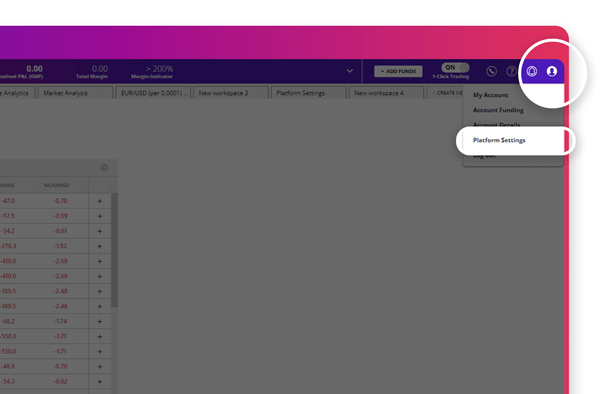Click the plus icon in the -54.2 row
The image size is (600, 394).
pyautogui.click(x=99, y=231)
